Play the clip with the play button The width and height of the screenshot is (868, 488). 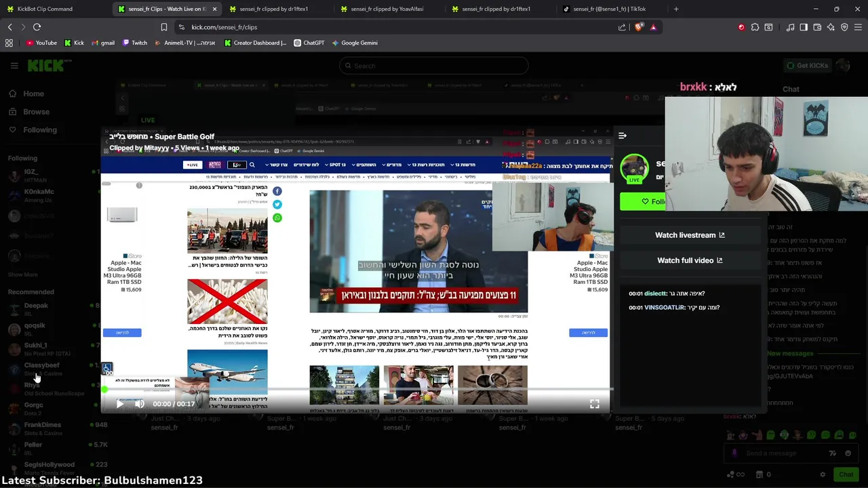pos(119,404)
